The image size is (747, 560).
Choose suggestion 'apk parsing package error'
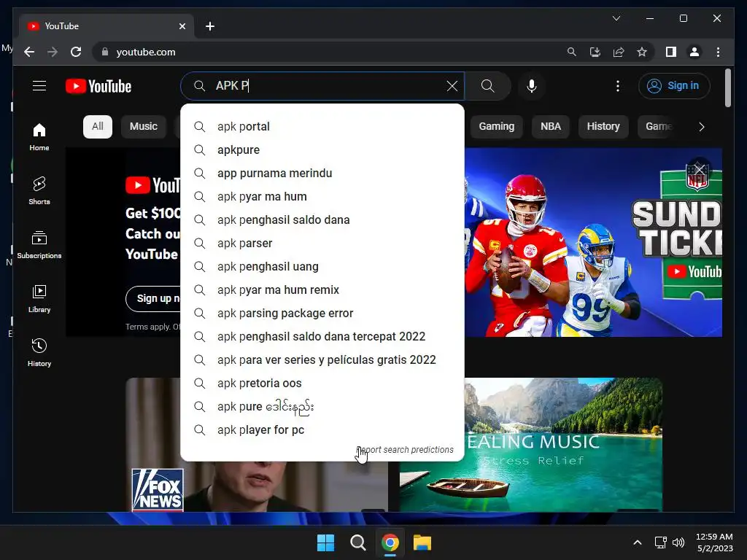(x=322, y=314)
